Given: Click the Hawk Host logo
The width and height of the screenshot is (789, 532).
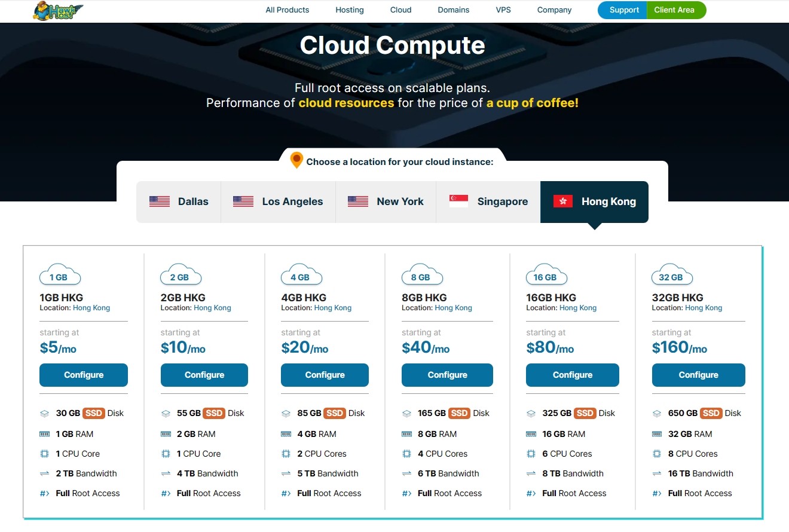Looking at the screenshot, I should tap(58, 11).
